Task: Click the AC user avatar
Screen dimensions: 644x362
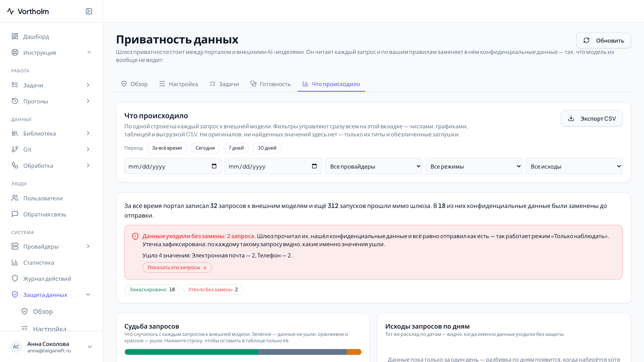Action: coord(16,347)
